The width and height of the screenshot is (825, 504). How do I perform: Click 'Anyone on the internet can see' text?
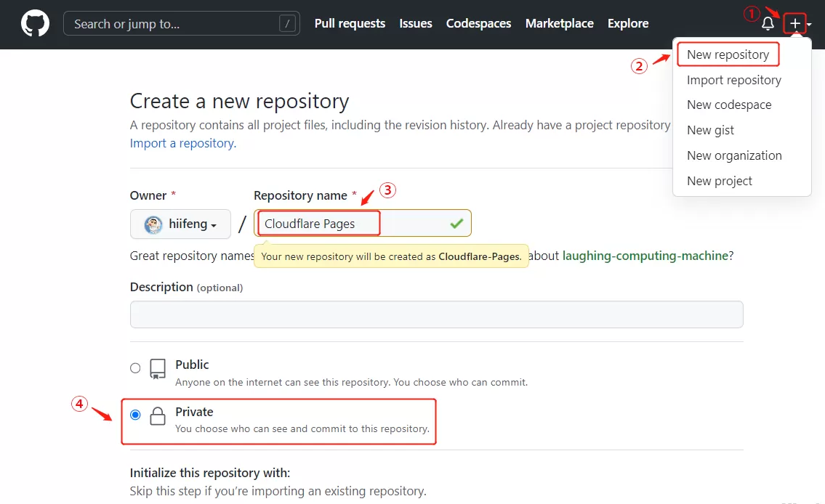[x=352, y=383]
